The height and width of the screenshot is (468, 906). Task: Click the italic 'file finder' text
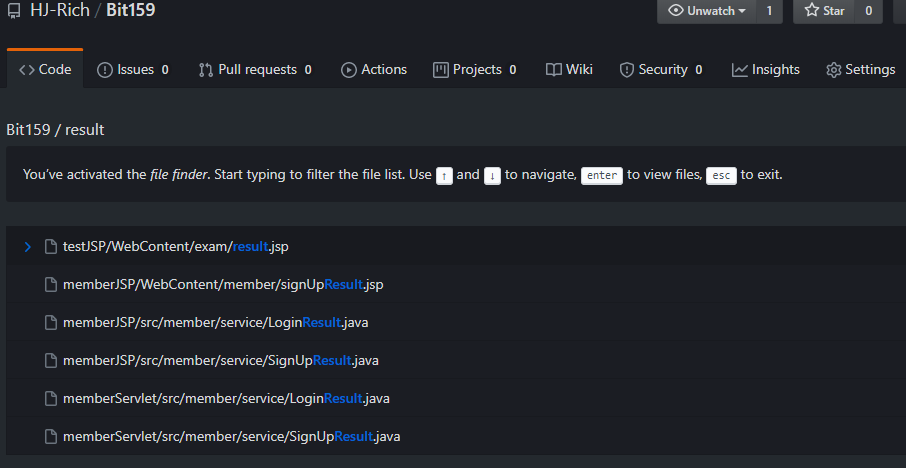coord(178,174)
